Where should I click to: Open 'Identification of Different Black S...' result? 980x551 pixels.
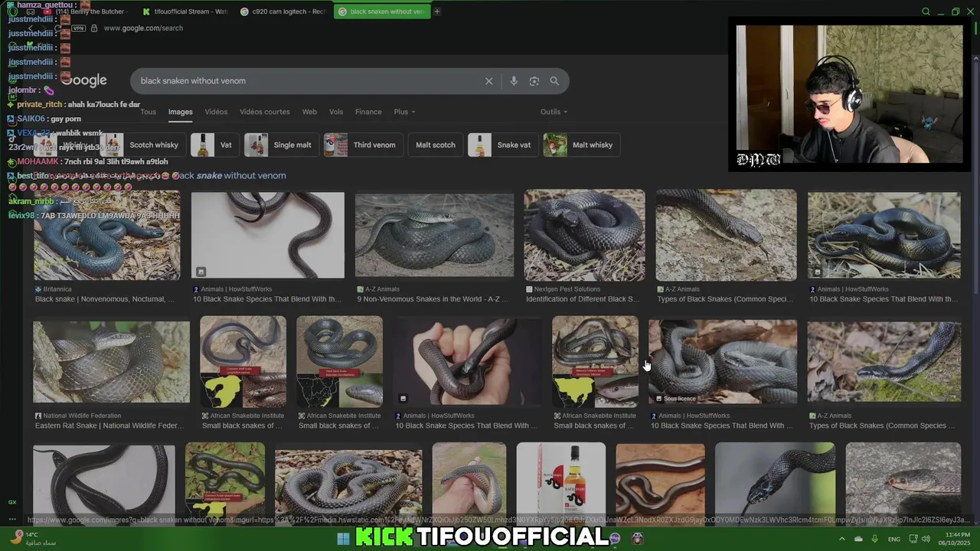(583, 299)
